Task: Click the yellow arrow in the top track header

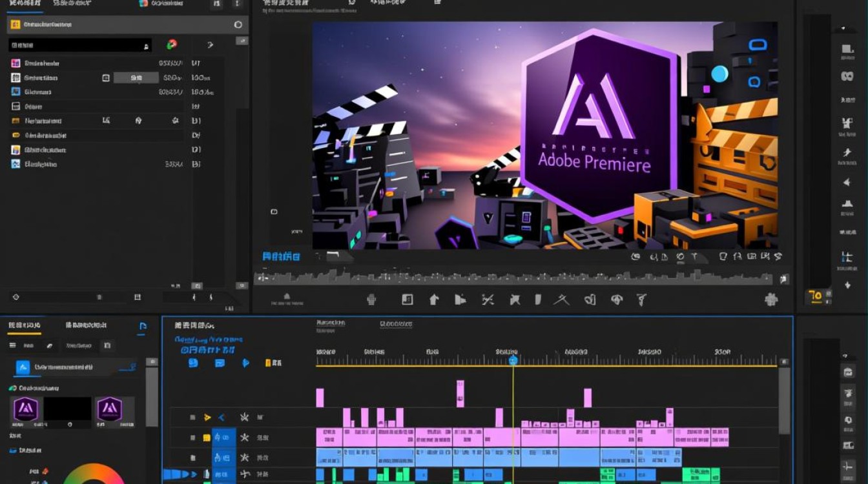Action: click(x=207, y=418)
